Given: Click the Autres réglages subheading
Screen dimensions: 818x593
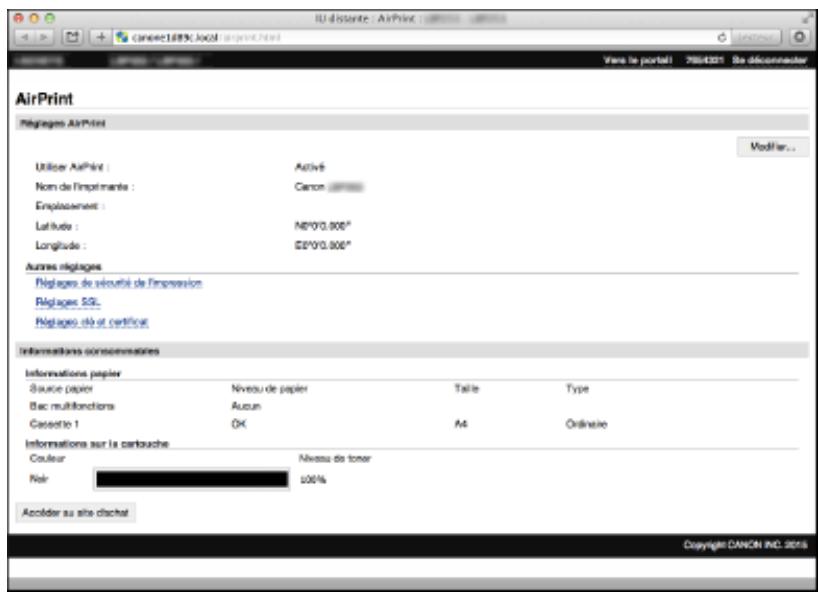Looking at the screenshot, I should point(64,267).
